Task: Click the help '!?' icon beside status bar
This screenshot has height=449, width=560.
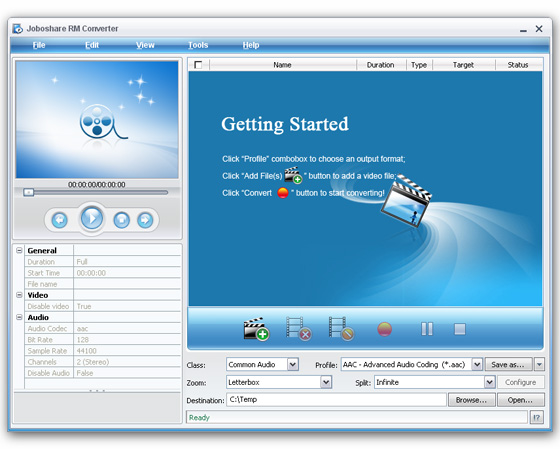Action: point(536,417)
